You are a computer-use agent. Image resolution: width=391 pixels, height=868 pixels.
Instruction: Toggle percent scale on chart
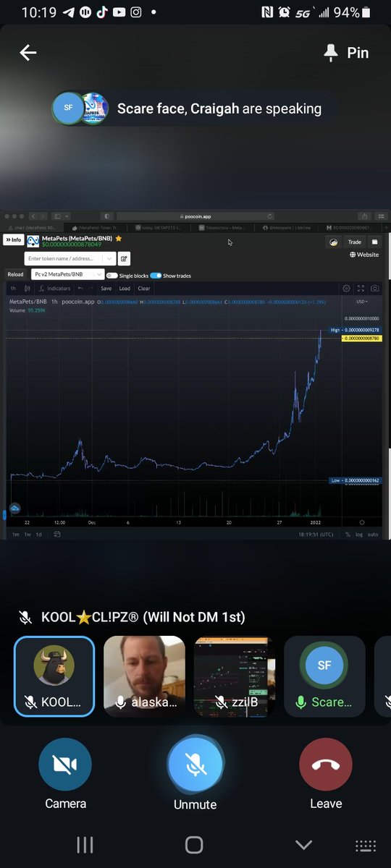pos(348,535)
